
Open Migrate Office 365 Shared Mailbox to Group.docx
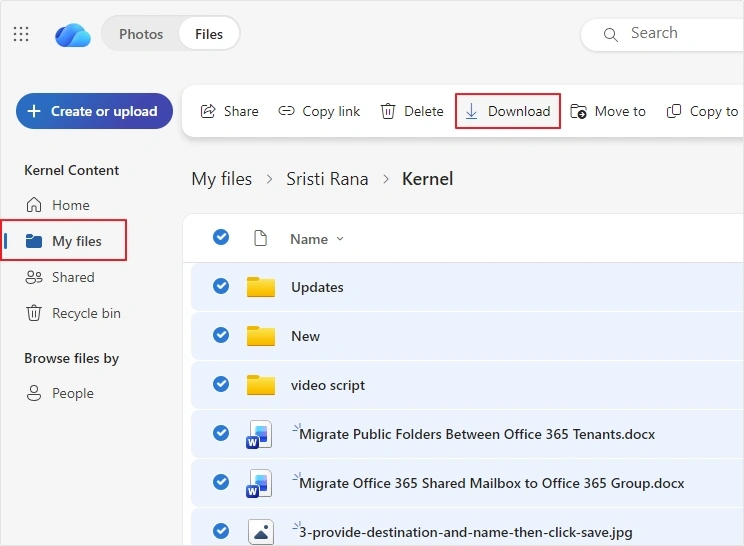click(492, 483)
